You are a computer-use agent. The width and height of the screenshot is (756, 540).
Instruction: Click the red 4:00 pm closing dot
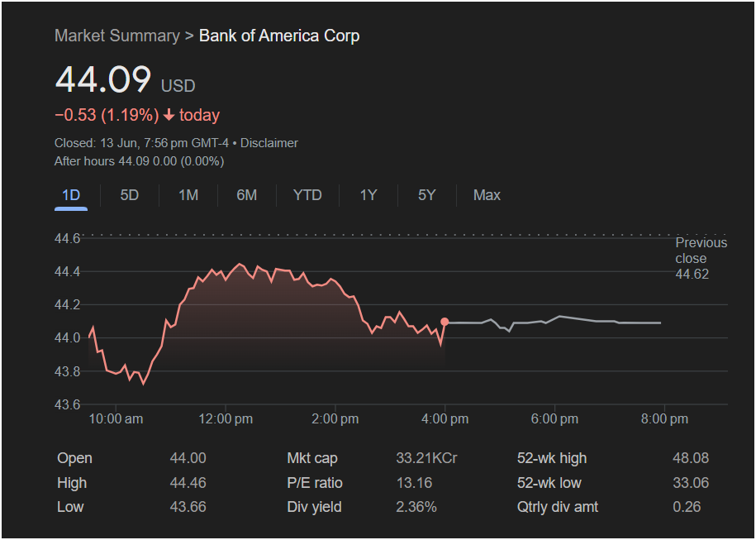click(x=445, y=322)
